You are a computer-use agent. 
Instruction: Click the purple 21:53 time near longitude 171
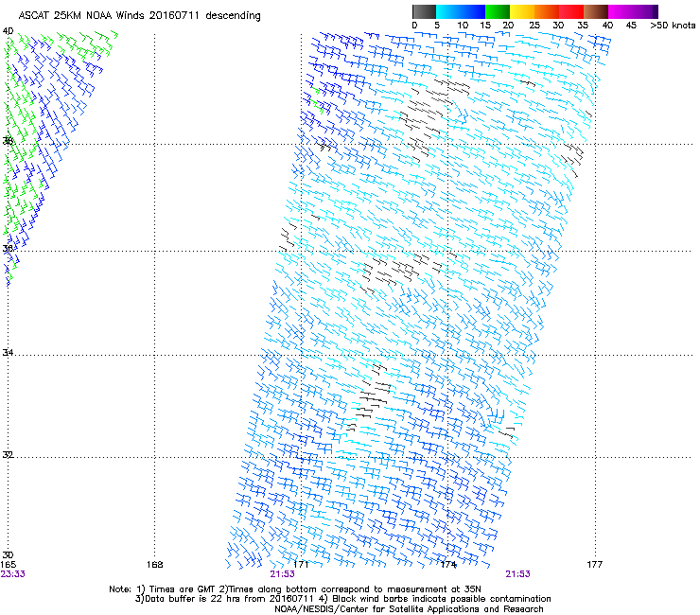[282, 574]
